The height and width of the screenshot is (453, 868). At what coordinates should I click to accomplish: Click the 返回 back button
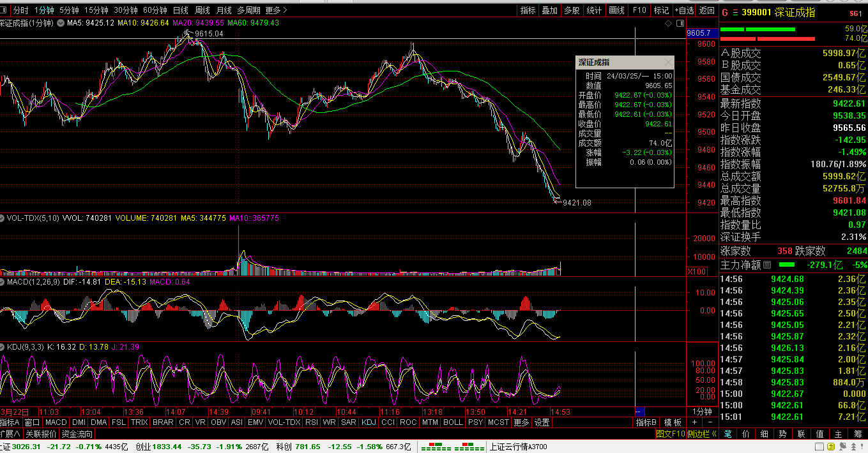(x=707, y=10)
